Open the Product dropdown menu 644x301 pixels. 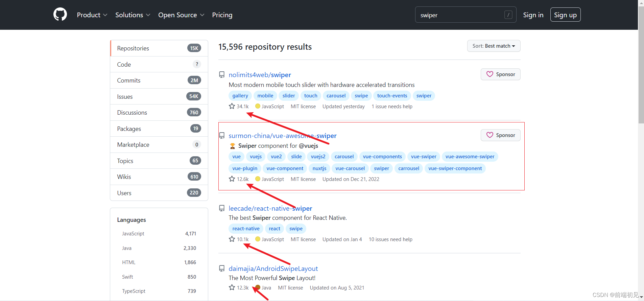pos(92,15)
